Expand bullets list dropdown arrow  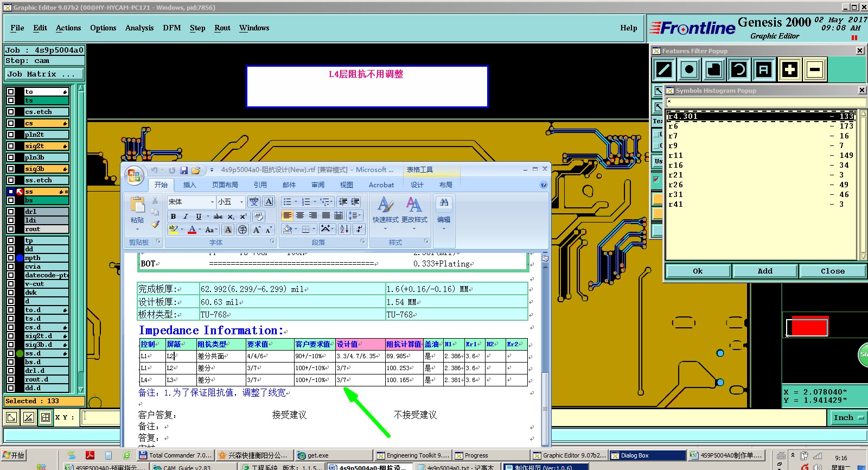296,202
